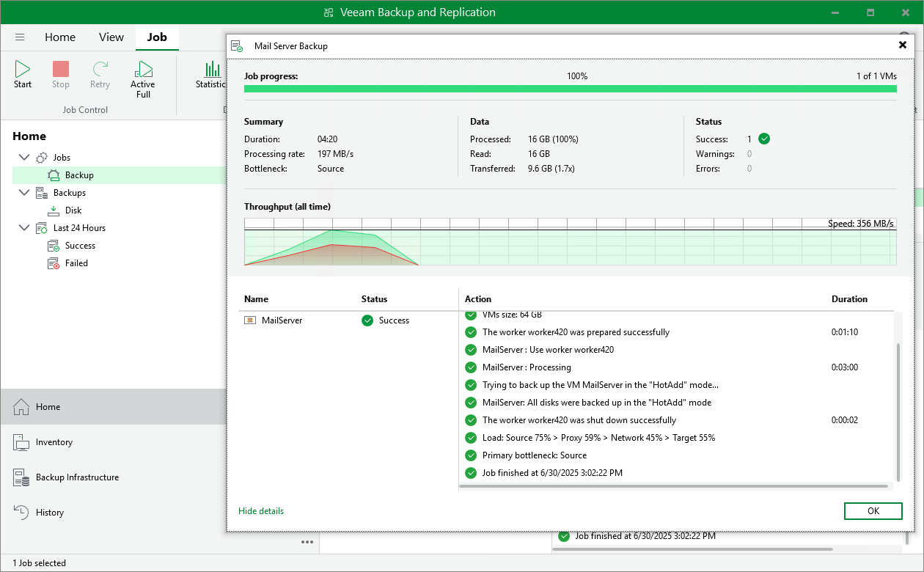Click the Success node icon in the tree
The height and width of the screenshot is (572, 924).
(x=54, y=246)
